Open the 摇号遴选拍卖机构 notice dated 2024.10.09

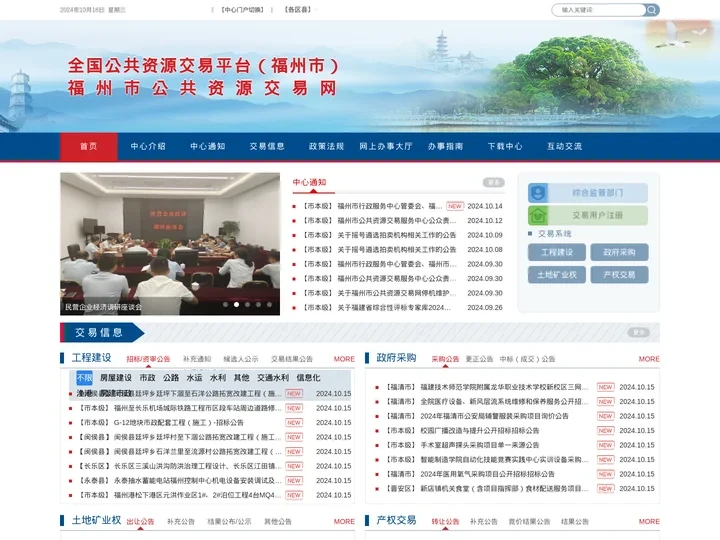pyautogui.click(x=398, y=235)
